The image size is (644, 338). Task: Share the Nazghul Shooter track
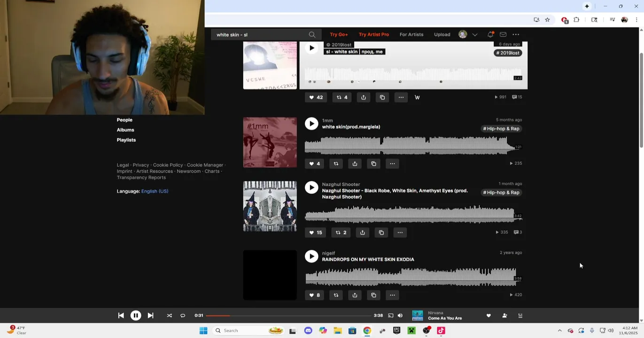point(362,232)
